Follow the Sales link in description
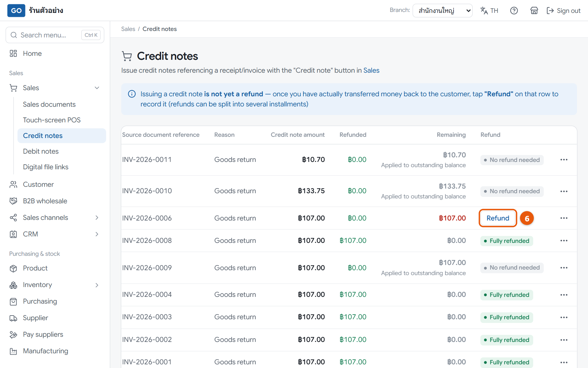Image resolution: width=588 pixels, height=368 pixels. point(371,71)
